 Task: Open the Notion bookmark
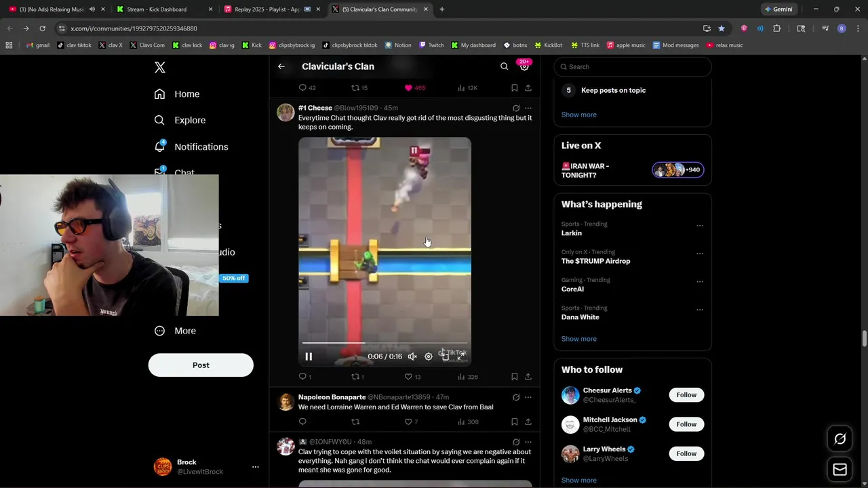click(x=398, y=45)
